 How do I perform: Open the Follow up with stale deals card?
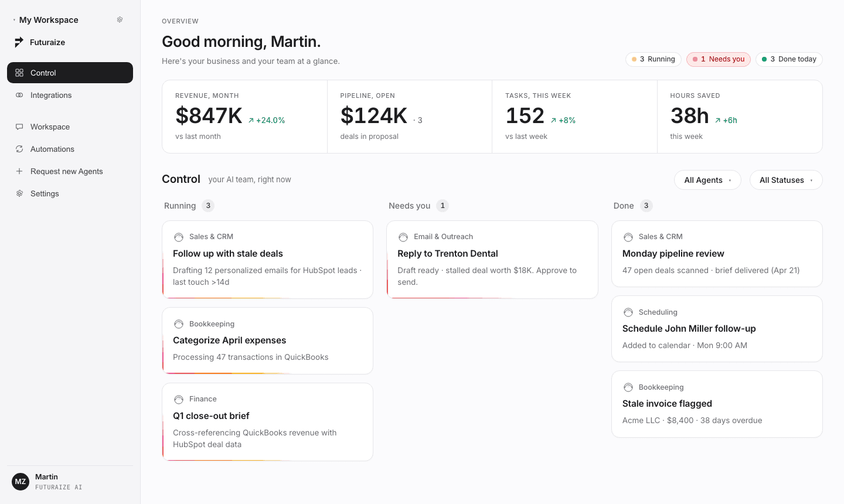(267, 260)
